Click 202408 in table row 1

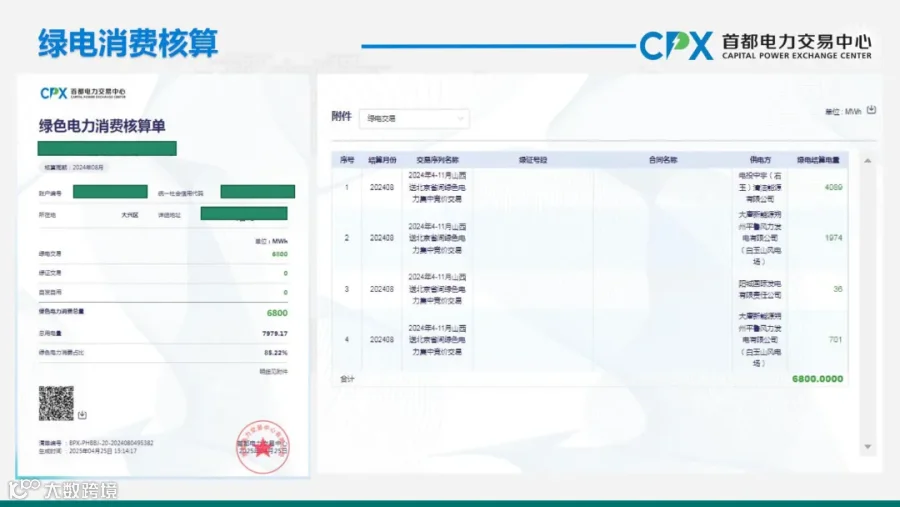(382, 187)
